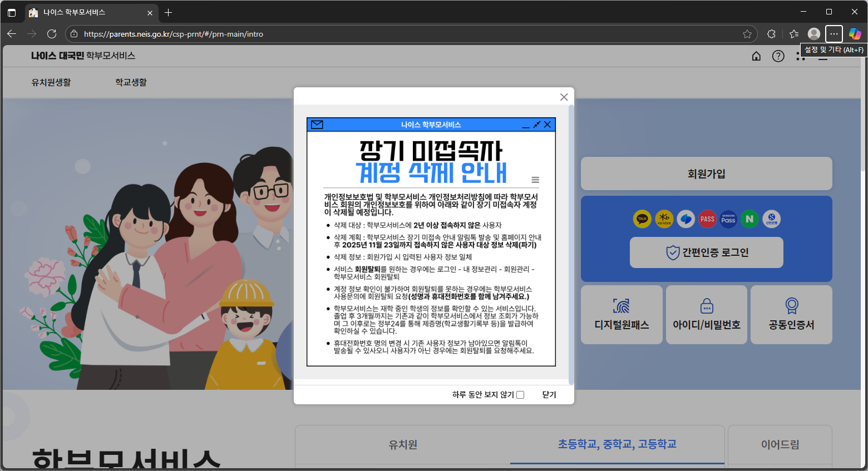
Task: Open the Settings and more ellipsis menu
Action: pyautogui.click(x=834, y=34)
